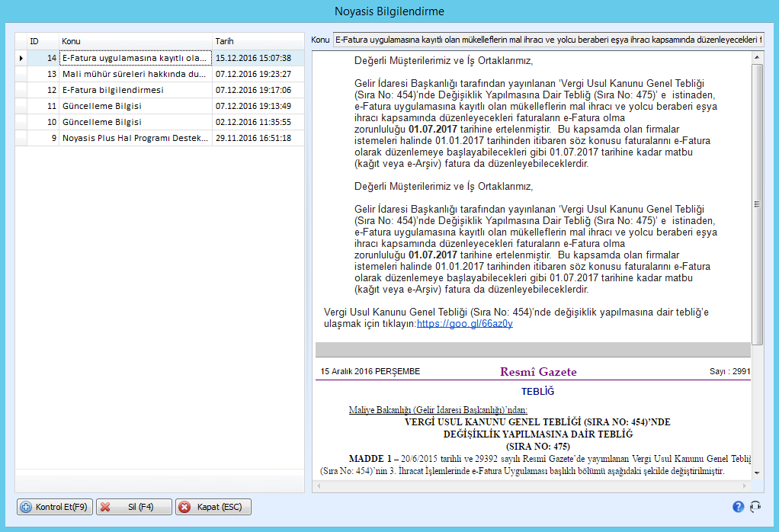Image resolution: width=779 pixels, height=532 pixels.
Task: Click the ID cell 13
Action: [x=43, y=74]
